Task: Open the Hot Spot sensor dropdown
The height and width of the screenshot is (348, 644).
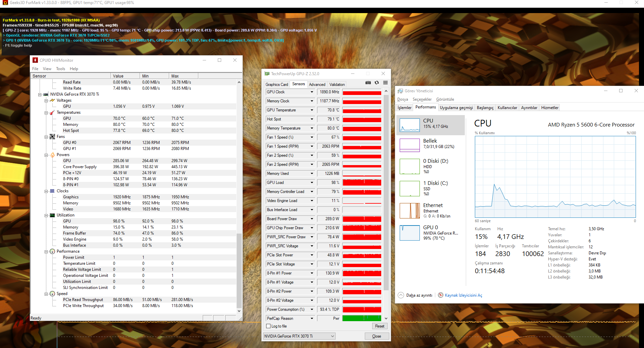Action: click(x=312, y=119)
